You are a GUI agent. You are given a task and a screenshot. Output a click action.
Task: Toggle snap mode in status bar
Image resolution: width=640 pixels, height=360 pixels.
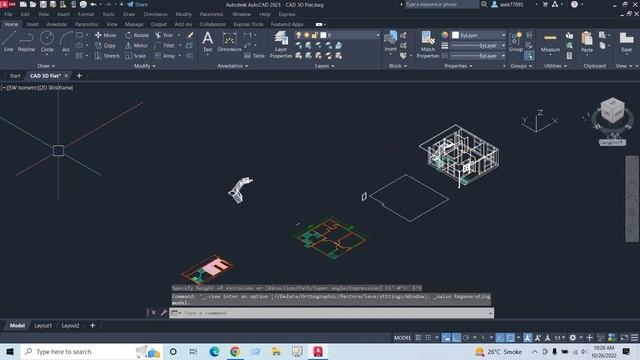[428, 338]
